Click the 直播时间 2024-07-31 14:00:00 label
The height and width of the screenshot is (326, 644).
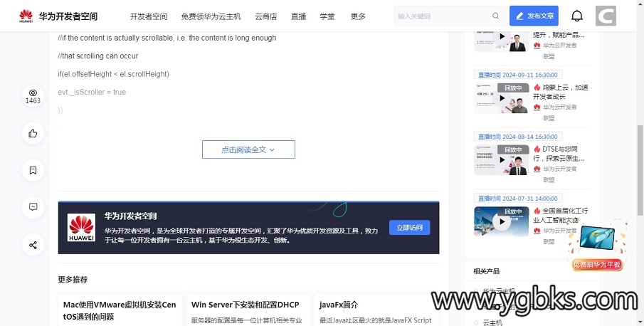[518, 199]
